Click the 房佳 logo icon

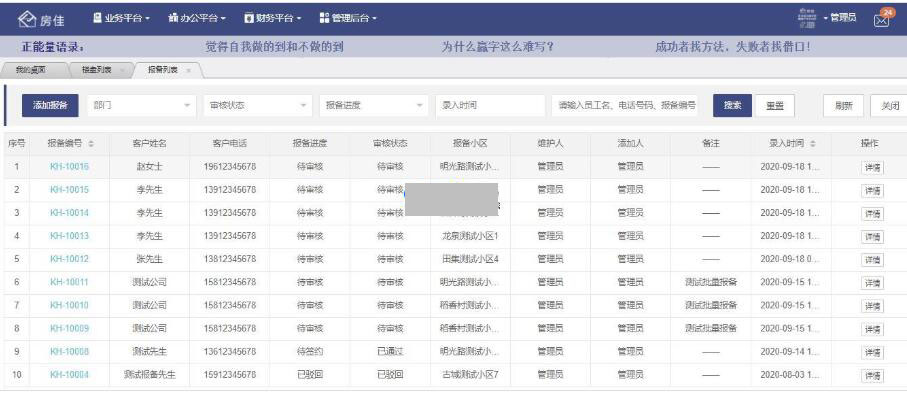tap(27, 19)
